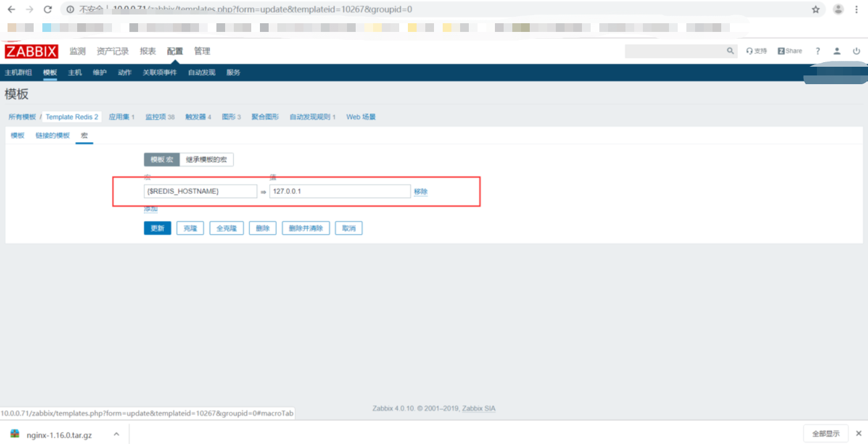The image size is (868, 444).
Task: Open the 配置 configuration menu
Action: pos(175,51)
